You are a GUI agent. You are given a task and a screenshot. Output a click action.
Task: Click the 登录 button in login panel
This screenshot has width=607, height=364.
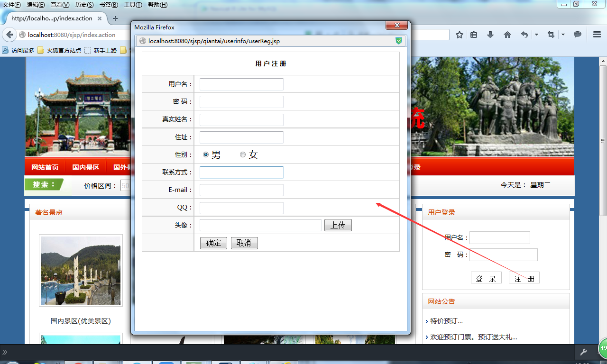[x=486, y=278]
